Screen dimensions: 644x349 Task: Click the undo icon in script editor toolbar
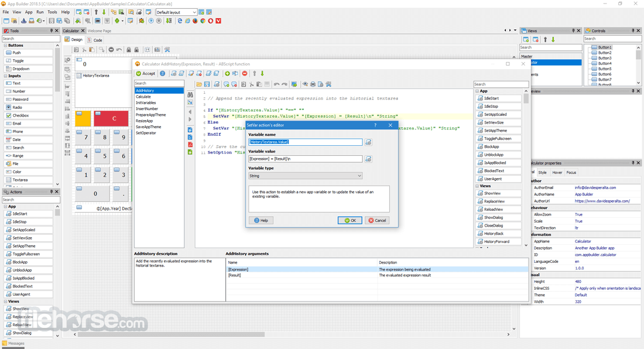pyautogui.click(x=276, y=84)
